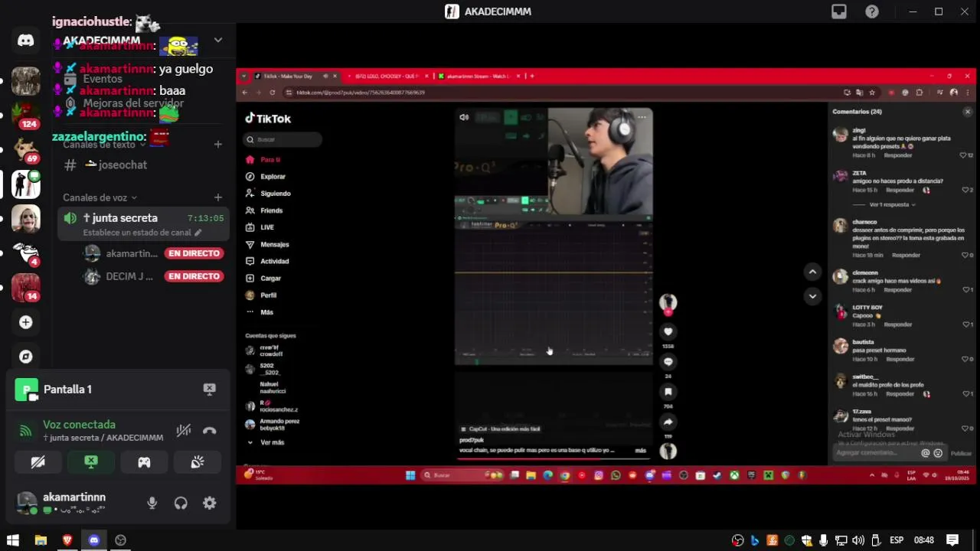Go to previous TikTok video up chevron
Screen dimensions: 980x551
(812, 272)
